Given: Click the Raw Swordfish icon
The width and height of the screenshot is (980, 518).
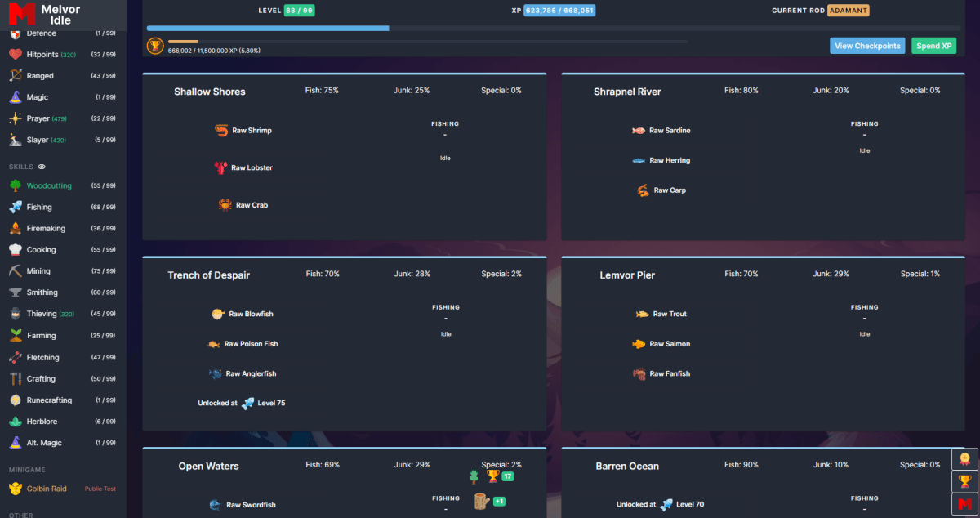Looking at the screenshot, I should pos(215,505).
